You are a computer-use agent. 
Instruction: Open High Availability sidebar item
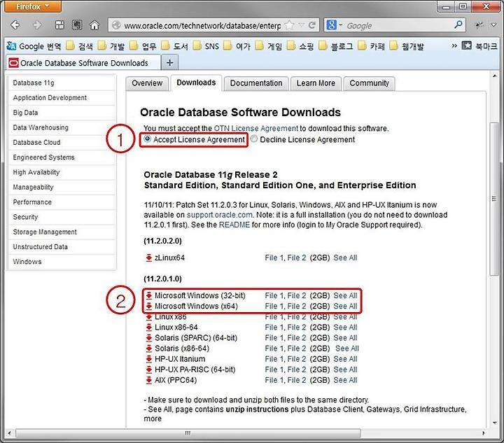coord(62,172)
